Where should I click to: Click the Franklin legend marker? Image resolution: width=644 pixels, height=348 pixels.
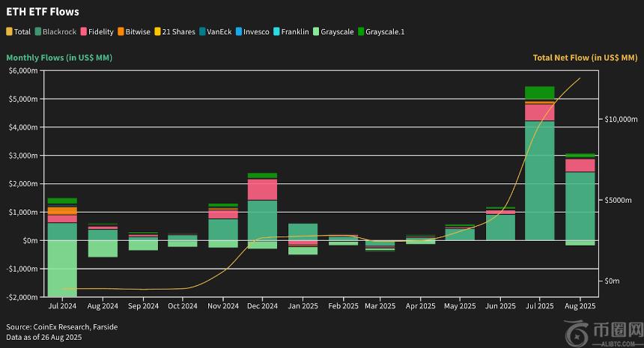pyautogui.click(x=276, y=32)
